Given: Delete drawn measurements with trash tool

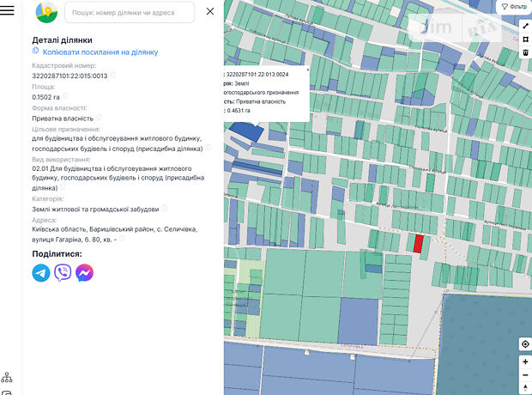Looking at the screenshot, I should 525,52.
